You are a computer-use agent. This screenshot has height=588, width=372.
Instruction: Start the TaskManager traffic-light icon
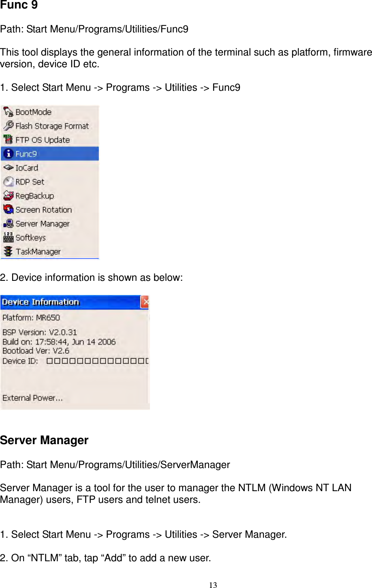pyautogui.click(x=9, y=252)
